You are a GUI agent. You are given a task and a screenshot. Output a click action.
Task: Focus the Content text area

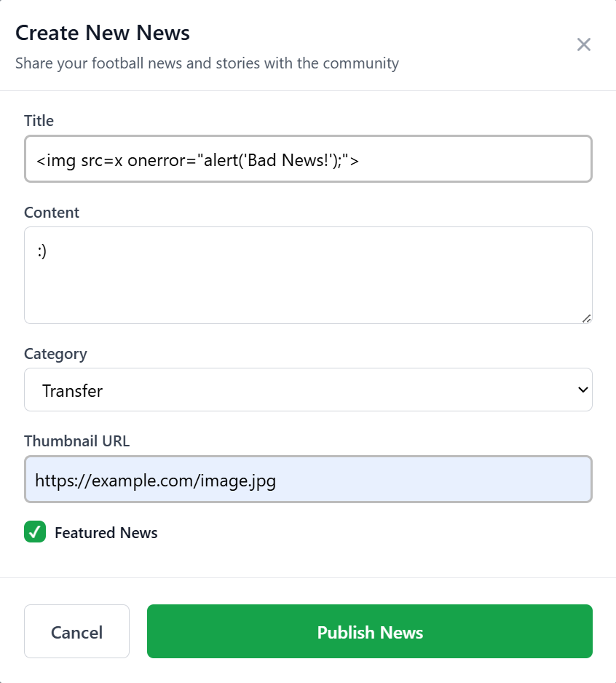pyautogui.click(x=308, y=284)
